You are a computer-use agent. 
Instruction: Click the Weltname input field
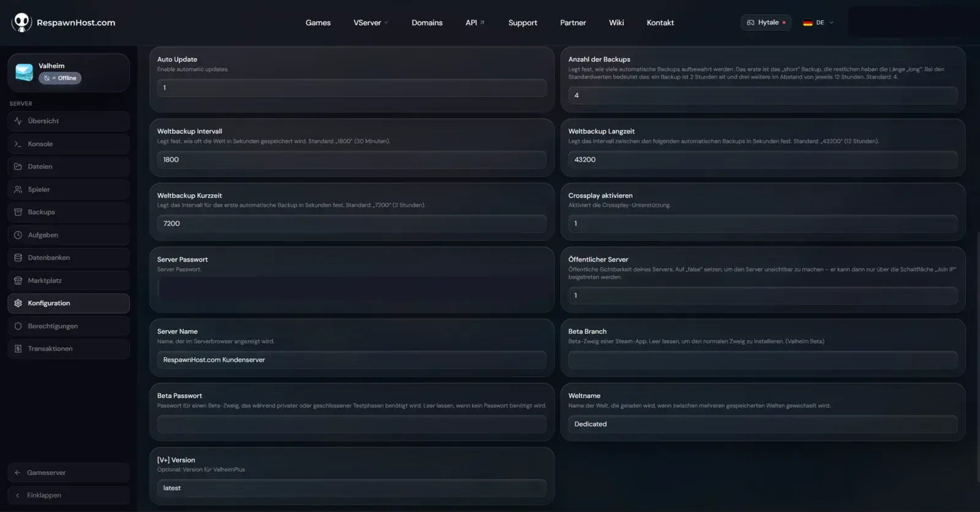(763, 424)
